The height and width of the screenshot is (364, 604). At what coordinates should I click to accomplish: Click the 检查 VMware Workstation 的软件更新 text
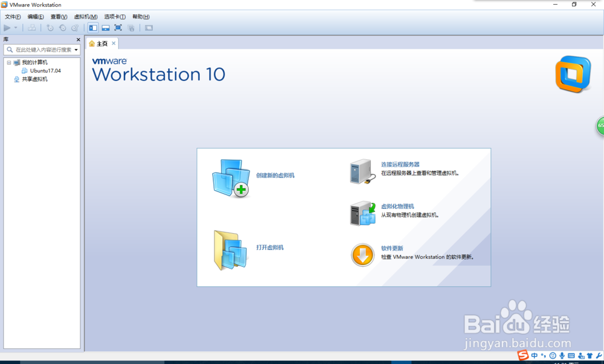tap(428, 257)
